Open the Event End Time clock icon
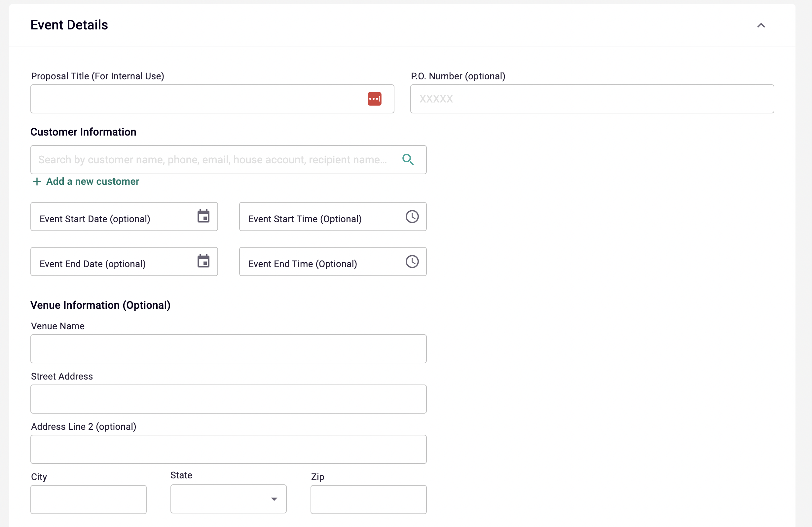Screen dimensions: 812x527 (412, 262)
